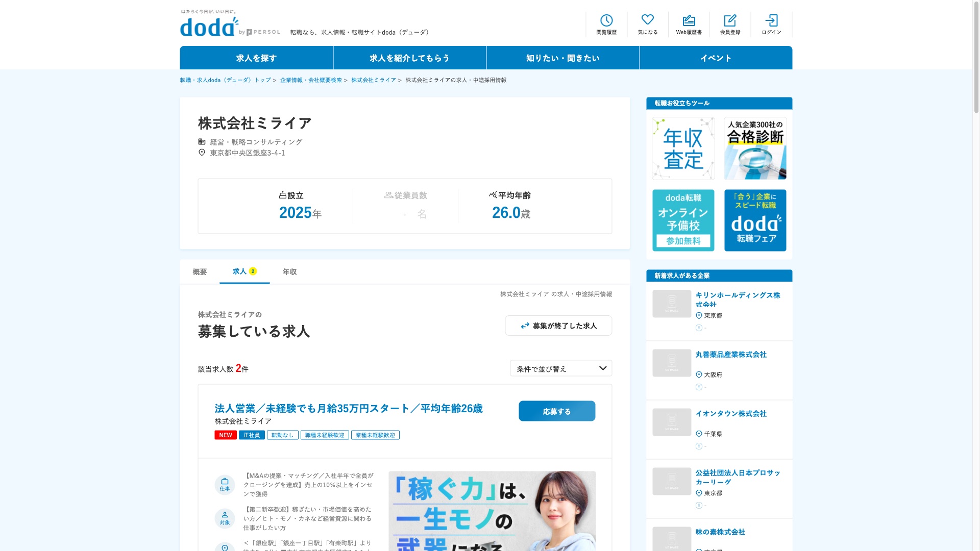Select the 設立 founding icon
The width and height of the screenshot is (980, 551).
pos(282,195)
